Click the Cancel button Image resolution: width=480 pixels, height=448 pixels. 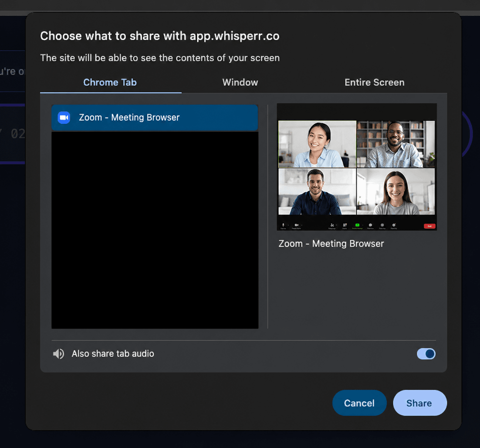(359, 403)
